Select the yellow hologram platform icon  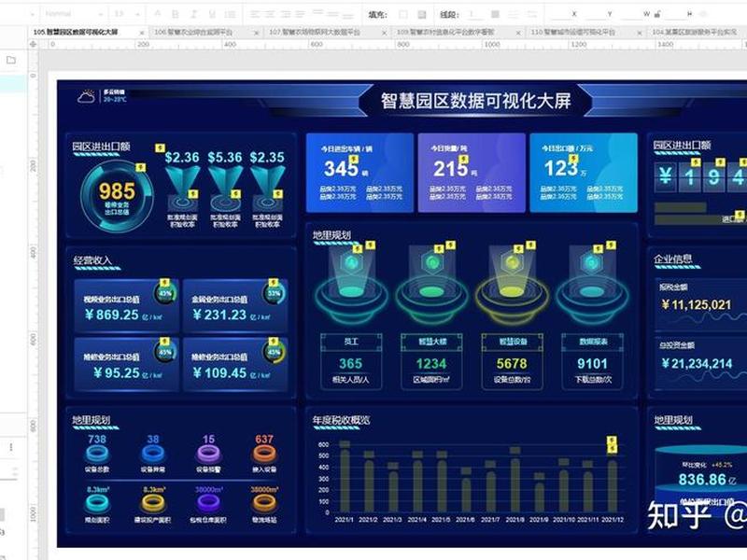pos(512,284)
